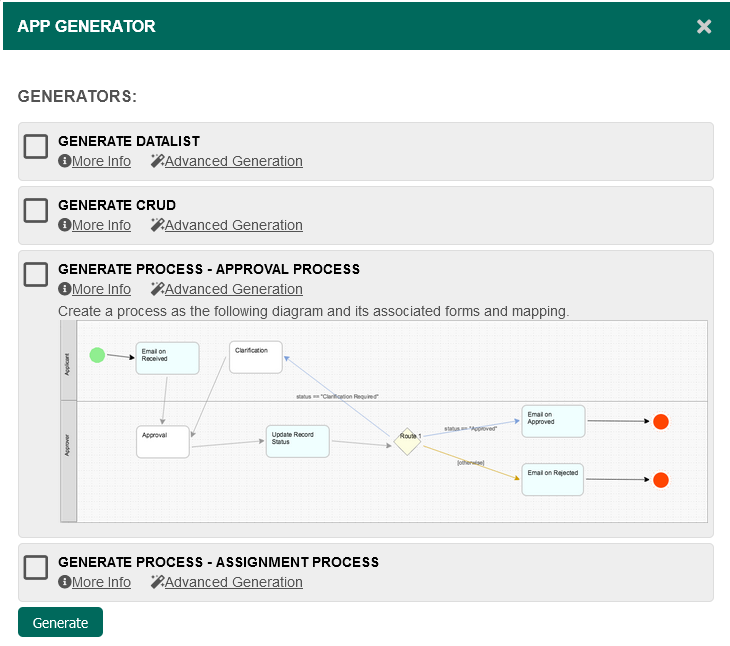730x646 pixels.
Task: Click info icon under Approval Process generator
Action: coord(65,289)
